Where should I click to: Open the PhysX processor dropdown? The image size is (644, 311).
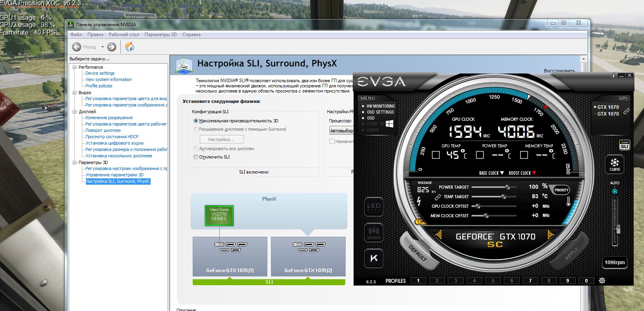pyautogui.click(x=341, y=131)
